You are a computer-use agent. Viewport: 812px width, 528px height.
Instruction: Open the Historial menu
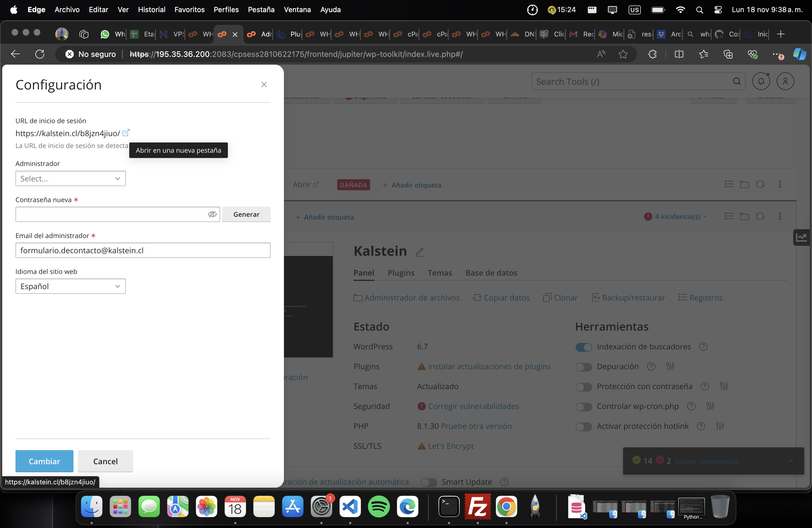pyautogui.click(x=151, y=10)
